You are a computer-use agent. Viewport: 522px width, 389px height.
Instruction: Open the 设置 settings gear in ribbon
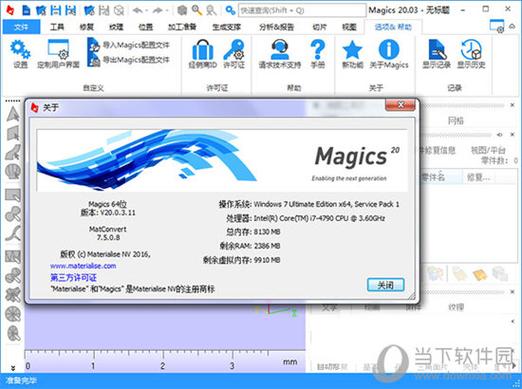click(20, 53)
